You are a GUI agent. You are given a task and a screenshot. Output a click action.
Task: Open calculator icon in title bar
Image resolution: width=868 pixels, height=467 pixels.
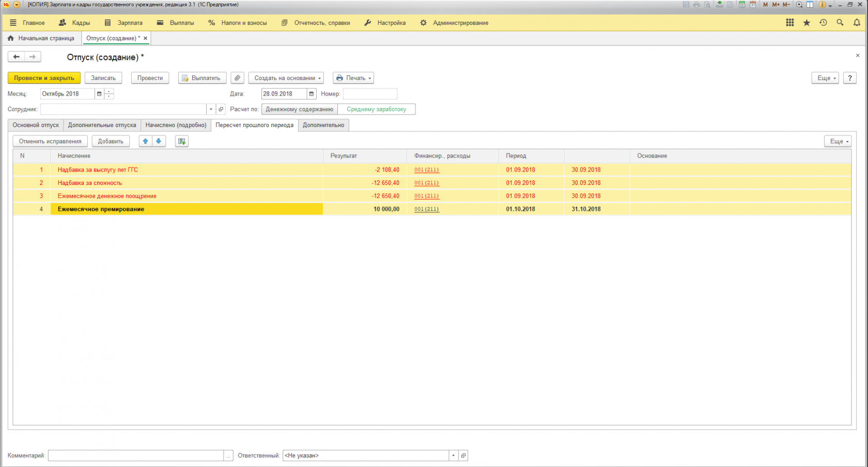point(742,5)
